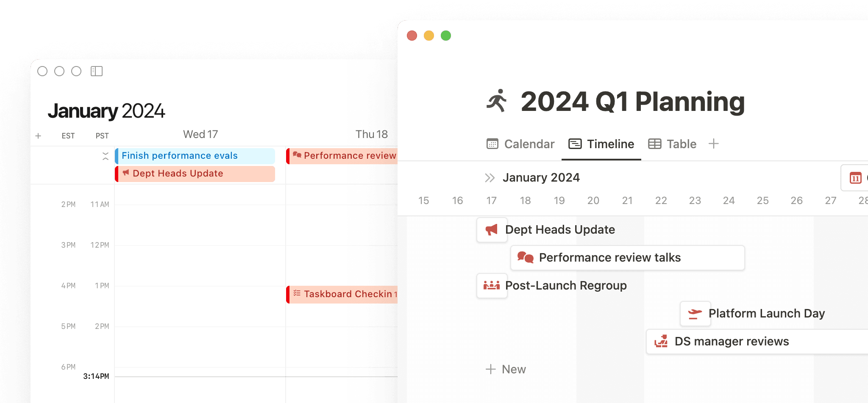Click the meeting icon on Post-Launch Regroup
The height and width of the screenshot is (403, 868).
coord(492,286)
